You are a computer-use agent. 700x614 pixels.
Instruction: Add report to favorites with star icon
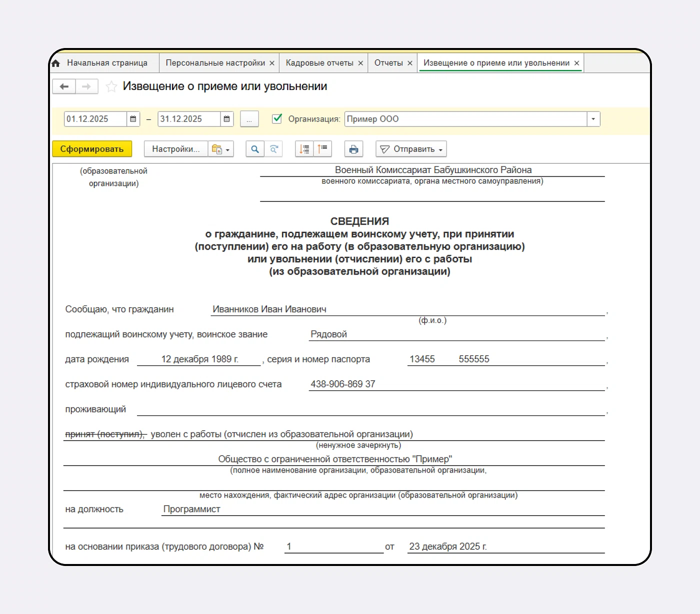[x=111, y=86]
